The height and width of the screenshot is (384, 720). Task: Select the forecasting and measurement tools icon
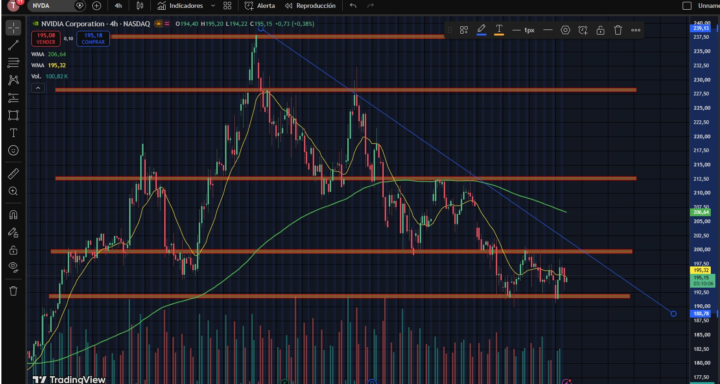(x=13, y=97)
